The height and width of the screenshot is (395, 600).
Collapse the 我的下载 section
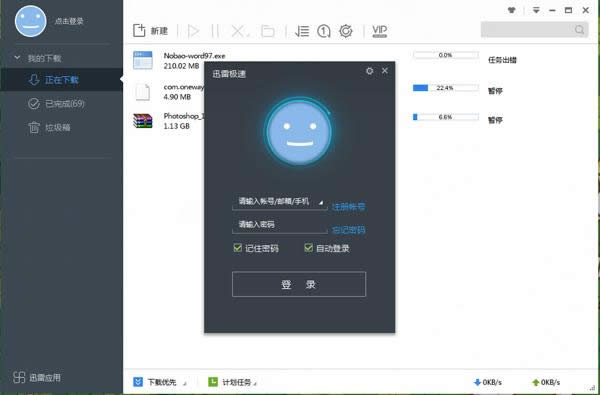point(17,58)
